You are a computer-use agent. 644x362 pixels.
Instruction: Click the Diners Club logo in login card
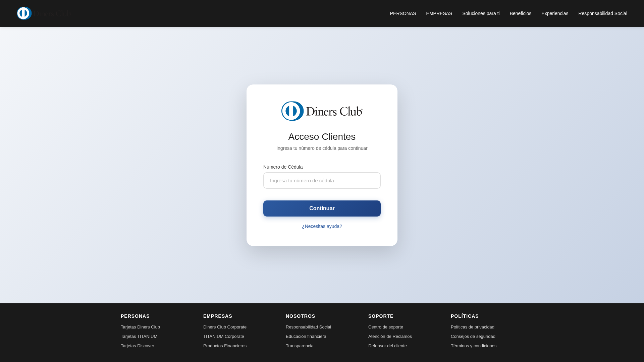[x=322, y=111]
